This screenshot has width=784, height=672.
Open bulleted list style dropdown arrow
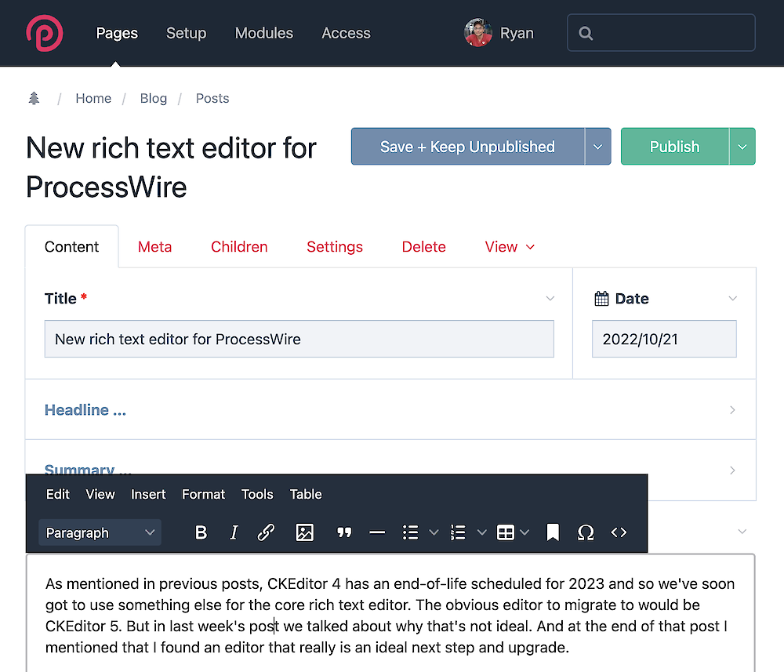(x=434, y=532)
